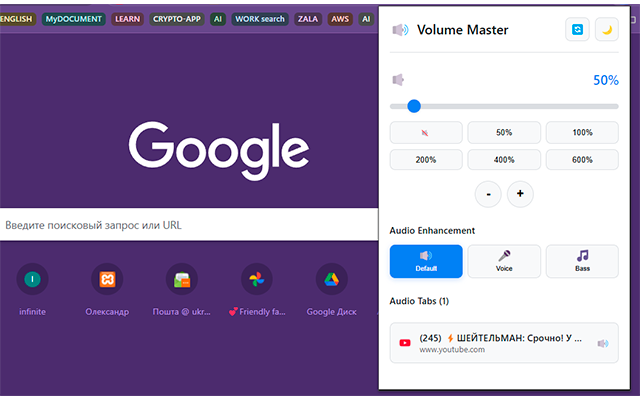Open the MyDOCUMENT bookmark folder
The image size is (640, 400).
tap(73, 19)
